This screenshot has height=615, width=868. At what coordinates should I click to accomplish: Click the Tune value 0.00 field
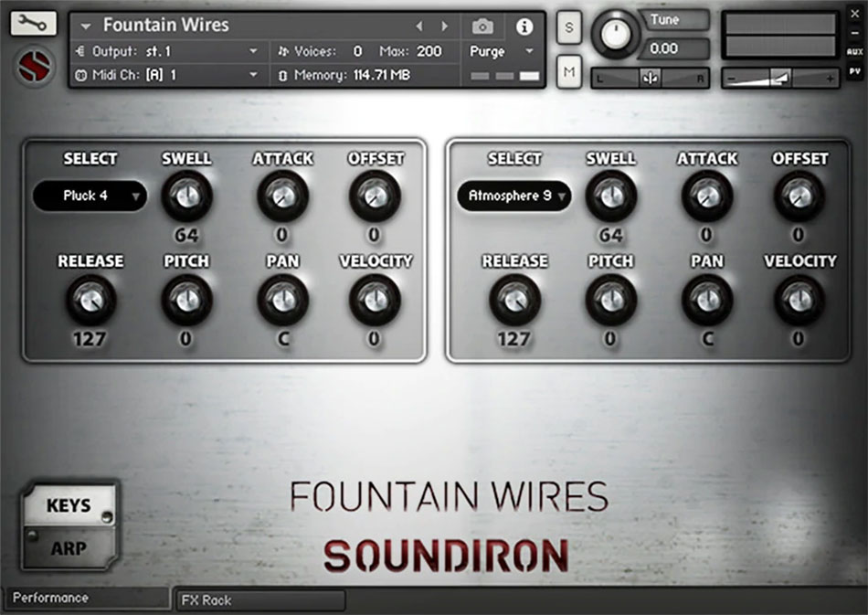coord(673,48)
